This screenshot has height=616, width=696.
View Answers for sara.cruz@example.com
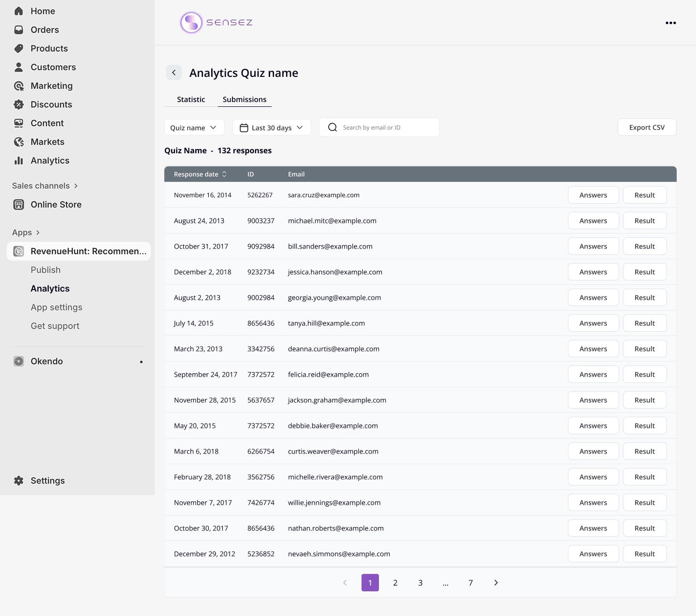(593, 195)
